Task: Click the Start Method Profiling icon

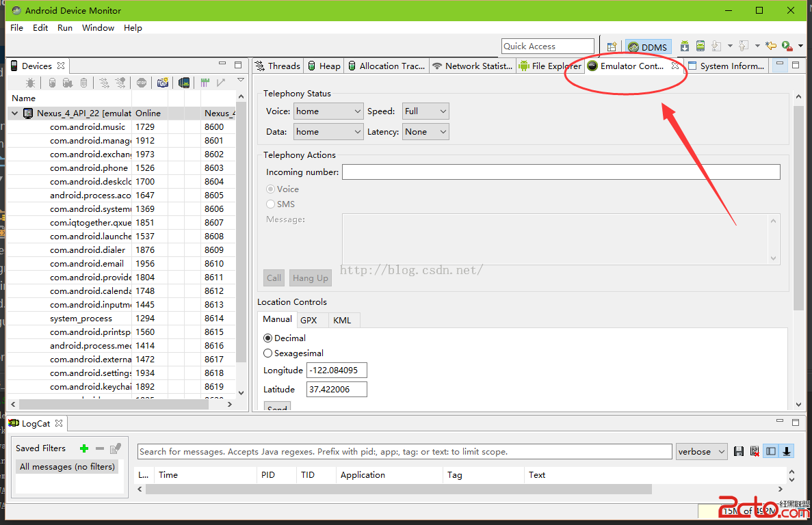Action: pyautogui.click(x=120, y=83)
